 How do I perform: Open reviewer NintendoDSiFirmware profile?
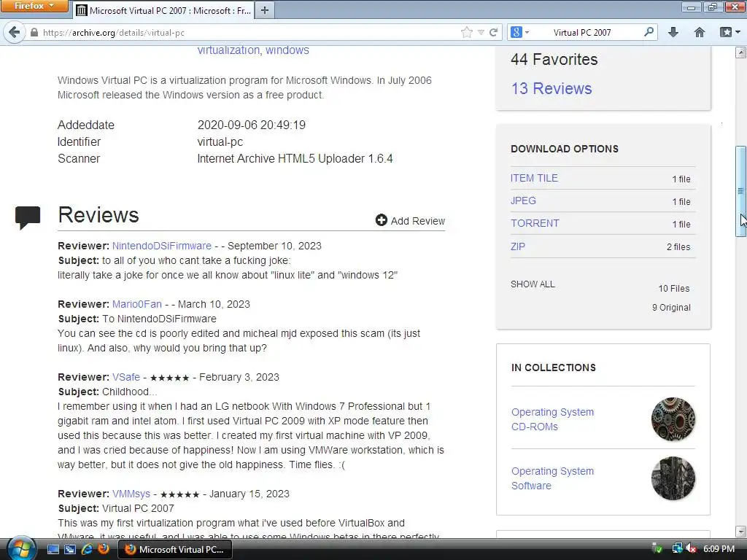[x=161, y=246]
